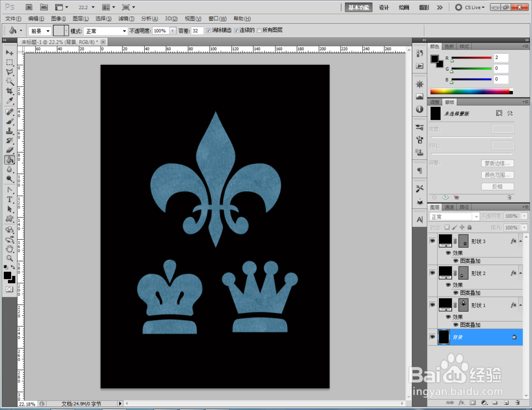This screenshot has height=410, width=532.
Task: Select the Magic Wand tool
Action: click(x=10, y=81)
